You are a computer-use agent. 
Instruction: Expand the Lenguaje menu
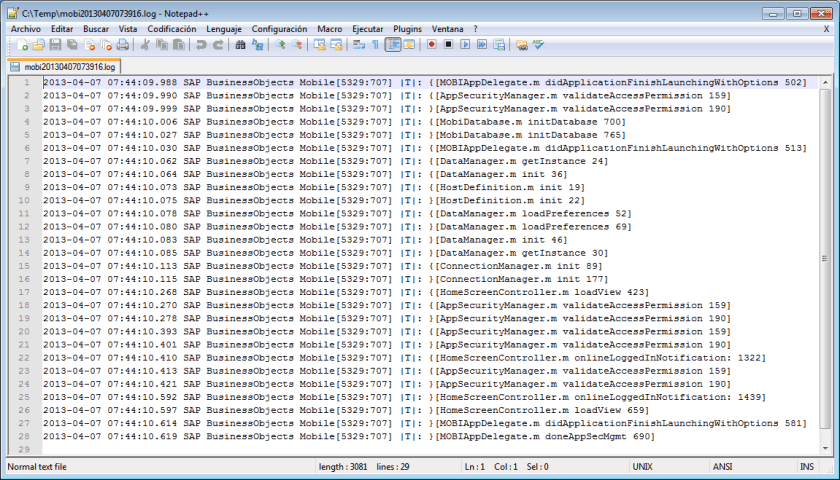(x=225, y=30)
